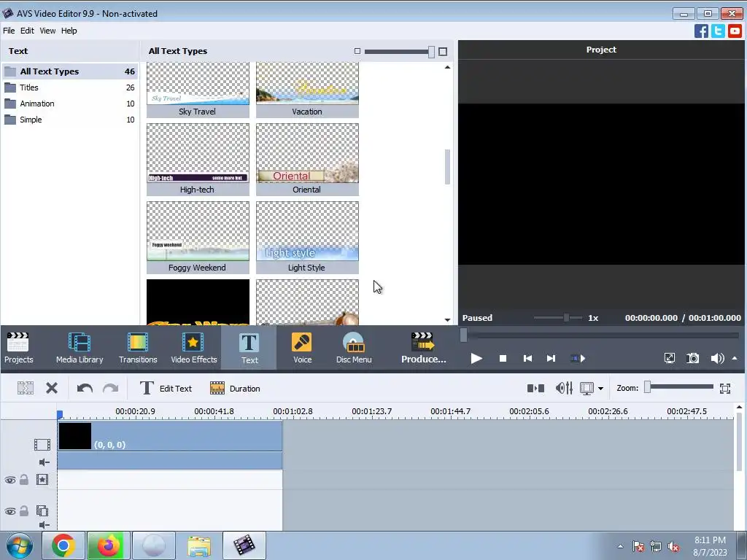Jump to next frame
Image resolution: width=747 pixels, height=560 pixels.
click(x=551, y=359)
